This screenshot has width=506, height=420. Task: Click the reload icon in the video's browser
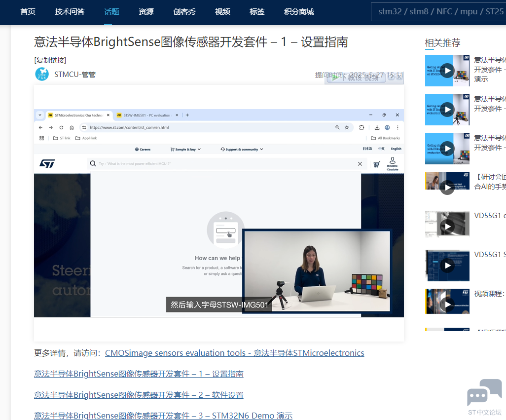pyautogui.click(x=61, y=127)
